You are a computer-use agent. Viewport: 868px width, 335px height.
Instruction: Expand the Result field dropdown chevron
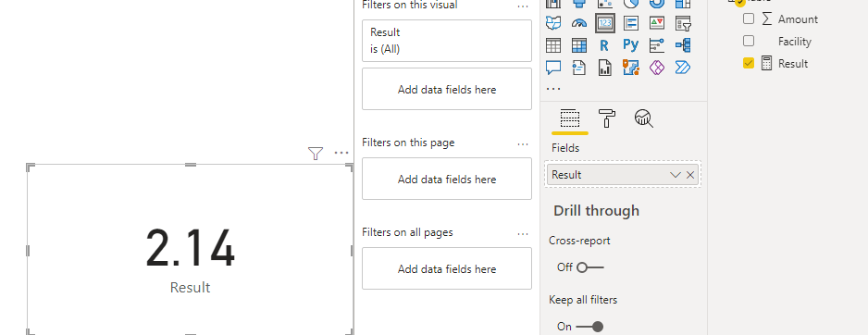point(675,175)
